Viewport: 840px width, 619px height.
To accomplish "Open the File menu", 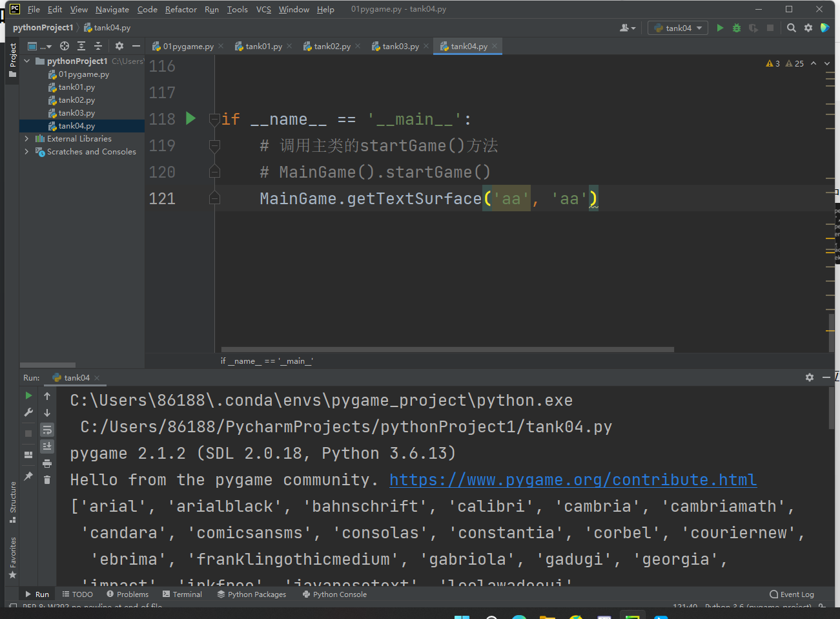I will 34,9.
